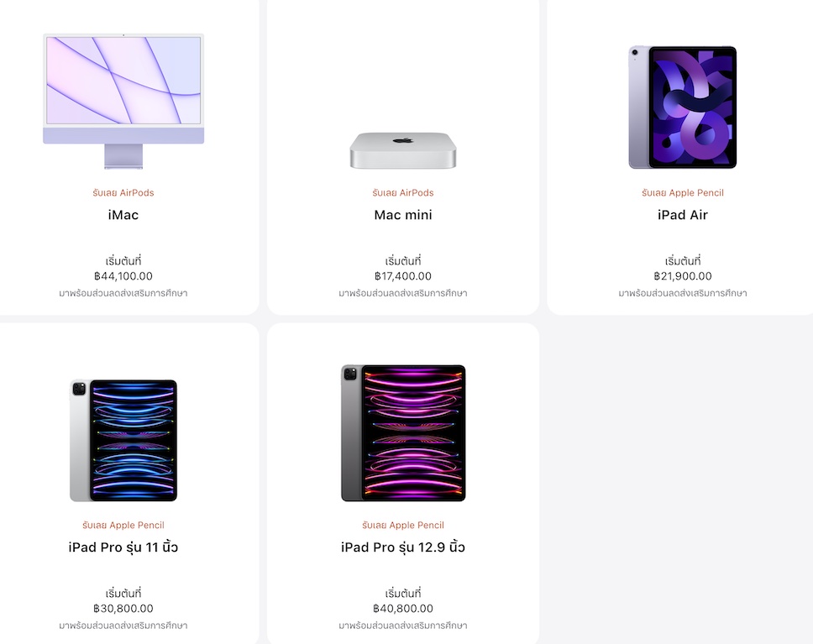Click Apple Pencil offer label above iPad Air
The height and width of the screenshot is (644, 813).
click(x=682, y=193)
